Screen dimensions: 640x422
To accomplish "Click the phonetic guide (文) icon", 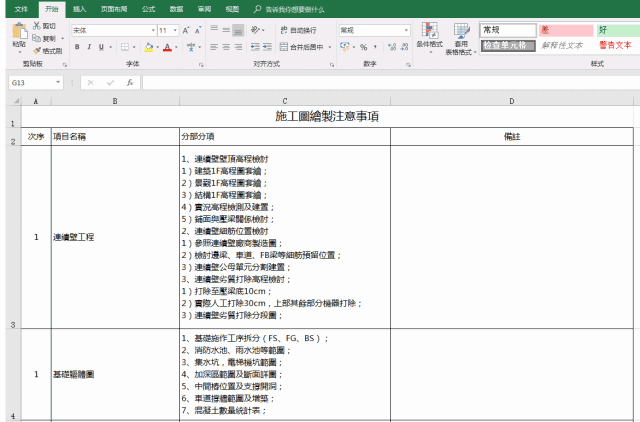I will point(191,47).
